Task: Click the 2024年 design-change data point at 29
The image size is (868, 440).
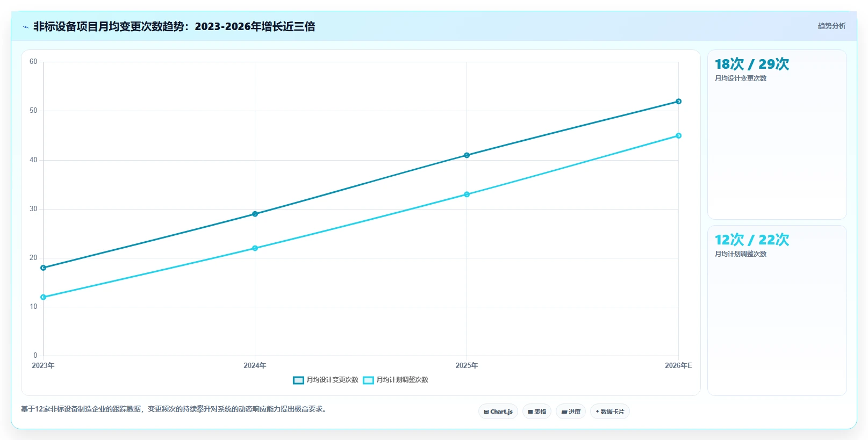Action: point(255,214)
